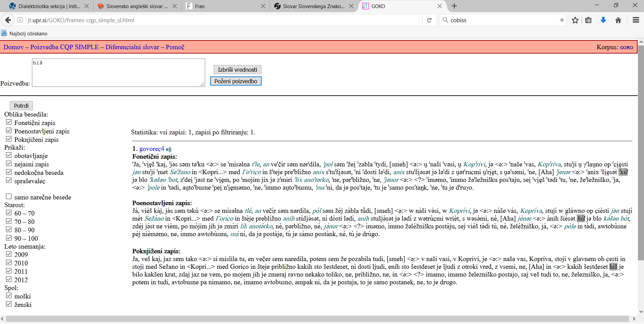This screenshot has height=324, width=644.
Task: Click the cobiss search field
Action: point(503,20)
